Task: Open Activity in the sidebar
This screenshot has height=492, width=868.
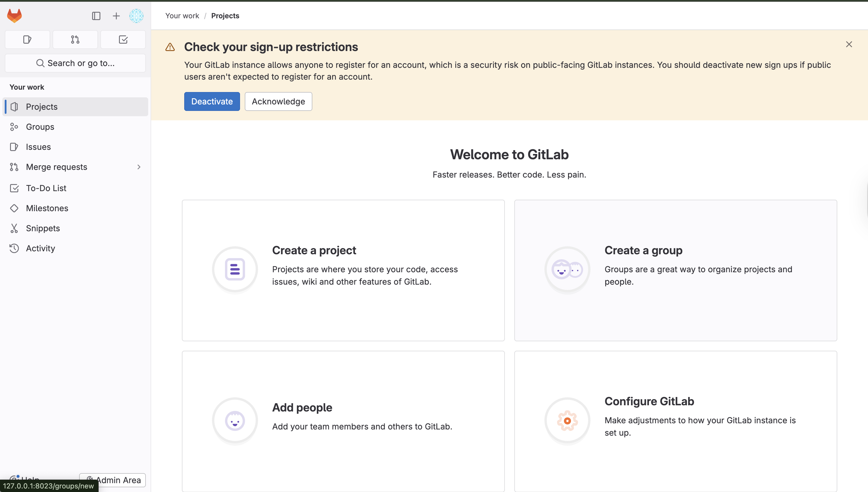Action: (x=75, y=248)
